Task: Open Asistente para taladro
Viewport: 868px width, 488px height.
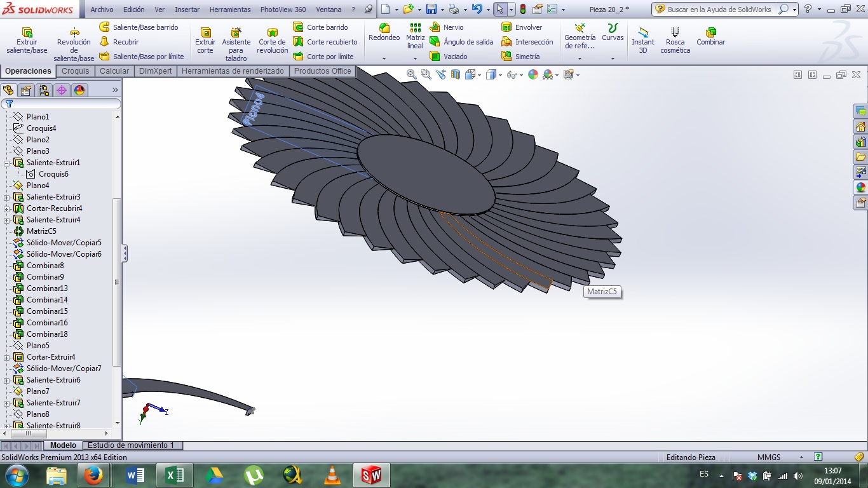Action: (236, 44)
